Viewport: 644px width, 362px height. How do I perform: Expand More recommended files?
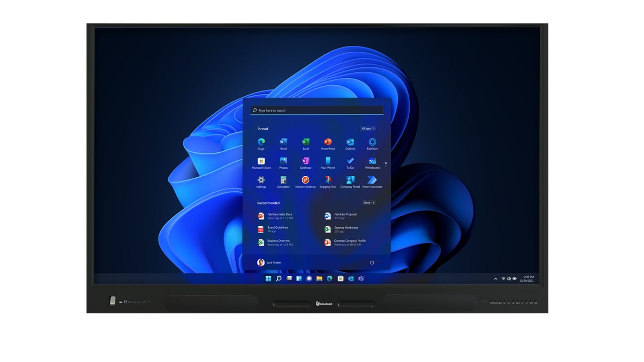click(369, 203)
